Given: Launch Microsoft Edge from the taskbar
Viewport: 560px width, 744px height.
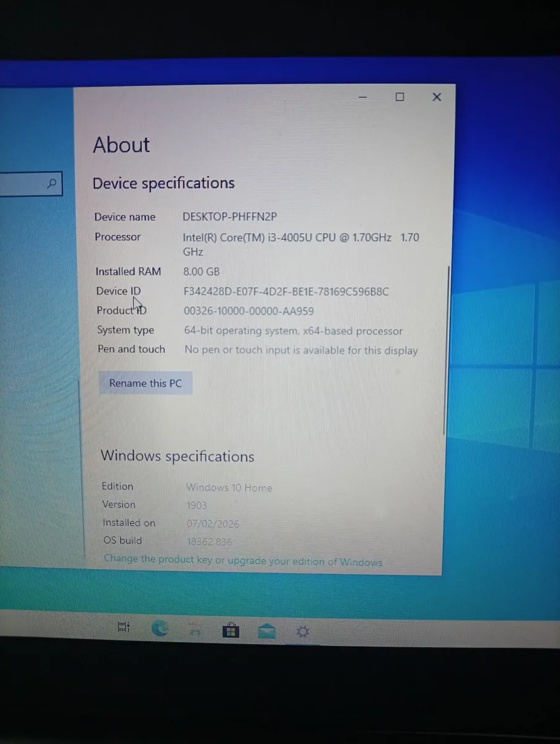Looking at the screenshot, I should (159, 628).
